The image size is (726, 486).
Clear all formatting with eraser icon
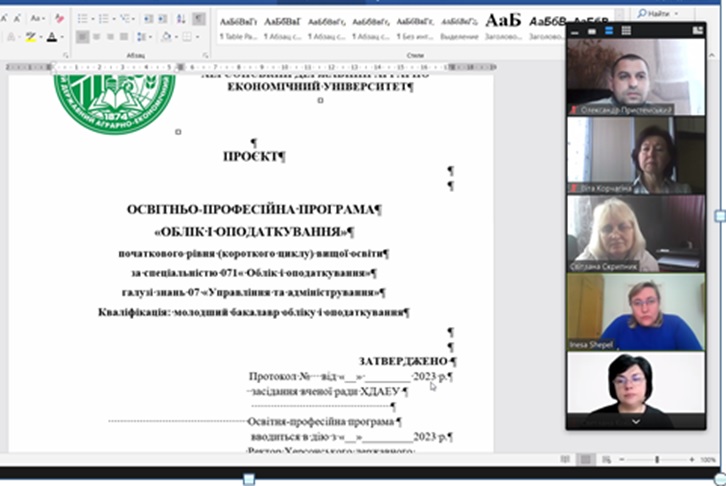(x=59, y=19)
